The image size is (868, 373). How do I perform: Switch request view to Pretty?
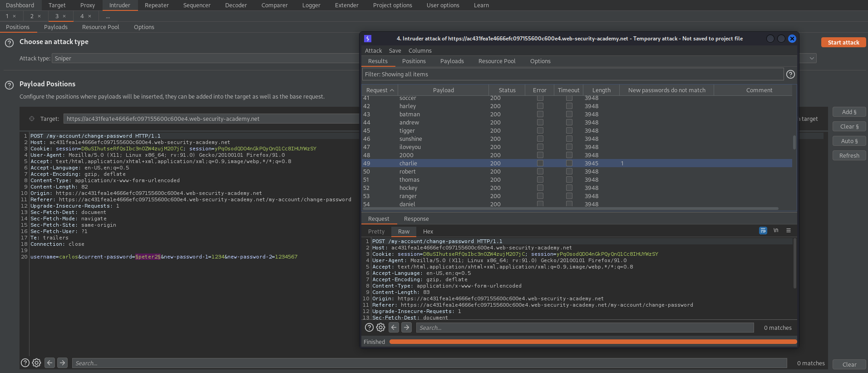(376, 231)
